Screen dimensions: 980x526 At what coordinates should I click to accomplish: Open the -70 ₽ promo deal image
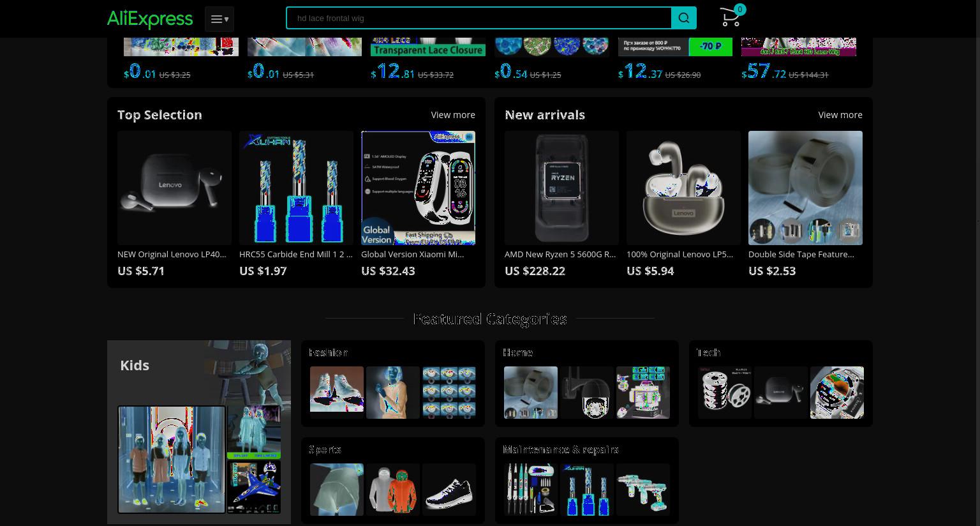675,47
